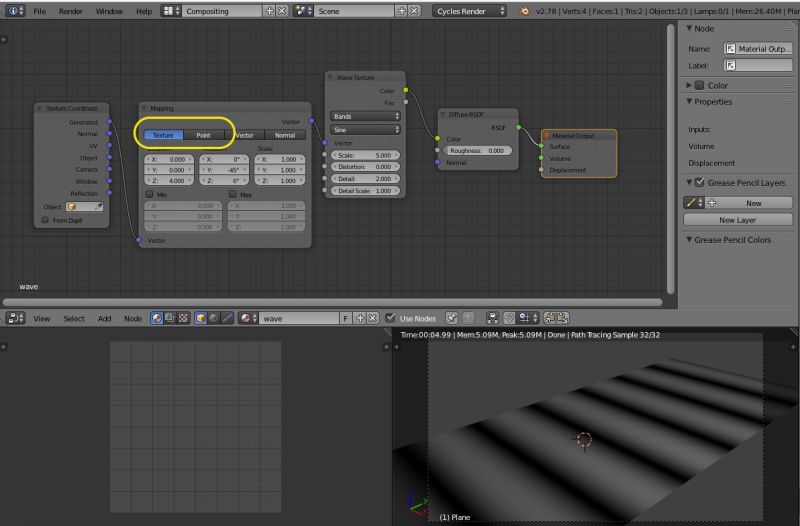Paste nodes from clipboard icon
800x526 pixels.
[x=562, y=318]
